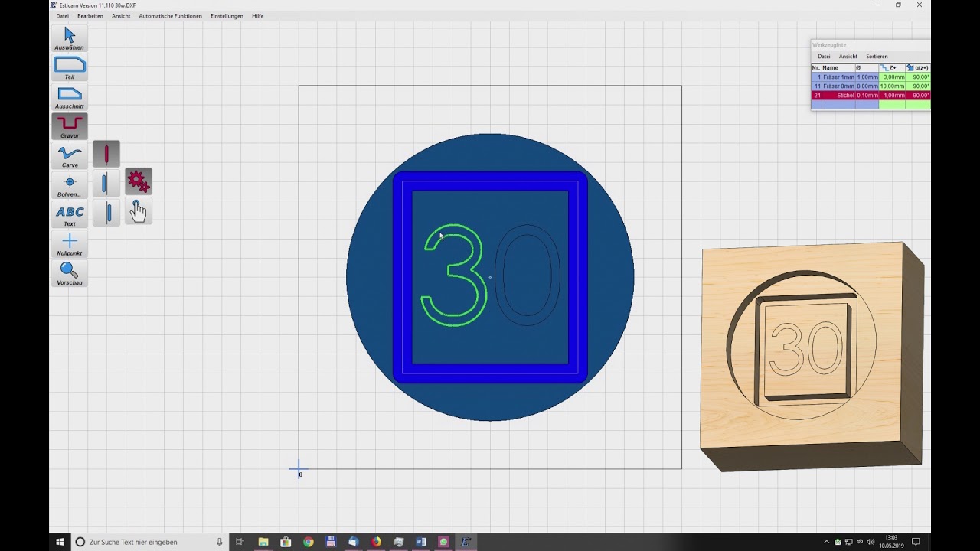Show hidden system tray icons

(x=826, y=542)
